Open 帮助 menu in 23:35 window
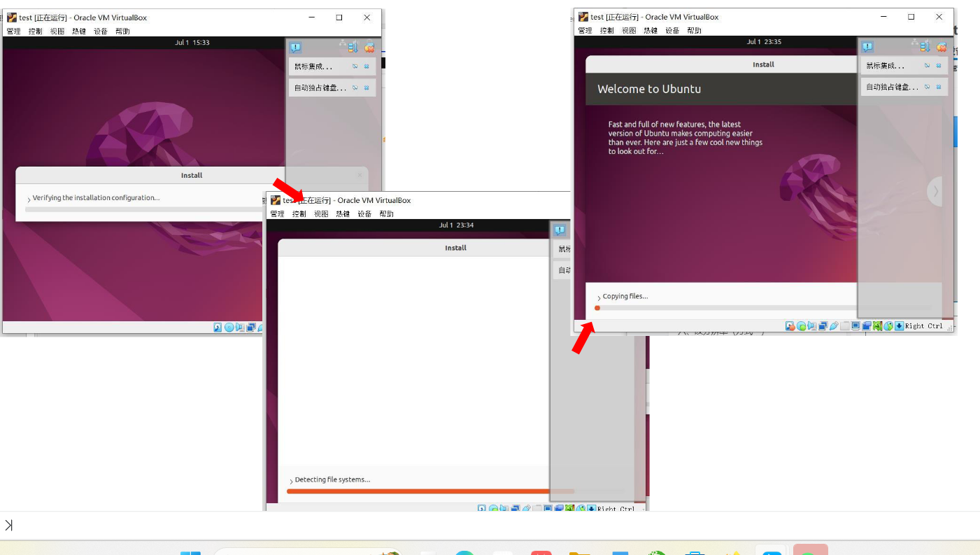The height and width of the screenshot is (555, 980). click(694, 30)
